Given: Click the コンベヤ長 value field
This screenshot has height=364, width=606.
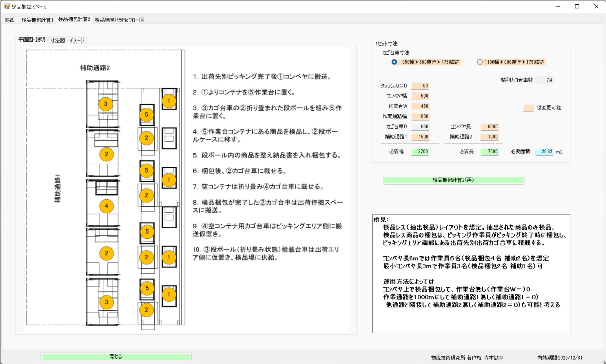Looking at the screenshot, I should click(x=489, y=126).
